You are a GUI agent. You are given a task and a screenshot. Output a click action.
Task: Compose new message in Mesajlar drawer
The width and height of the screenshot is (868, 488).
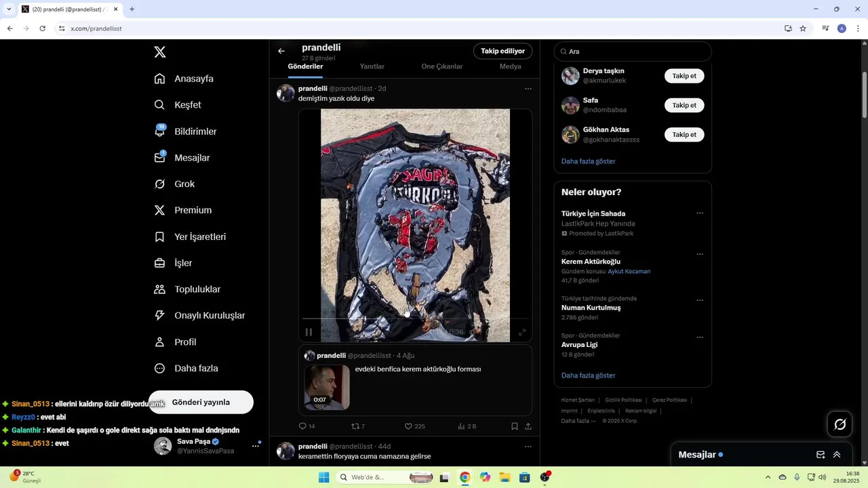[x=821, y=455]
